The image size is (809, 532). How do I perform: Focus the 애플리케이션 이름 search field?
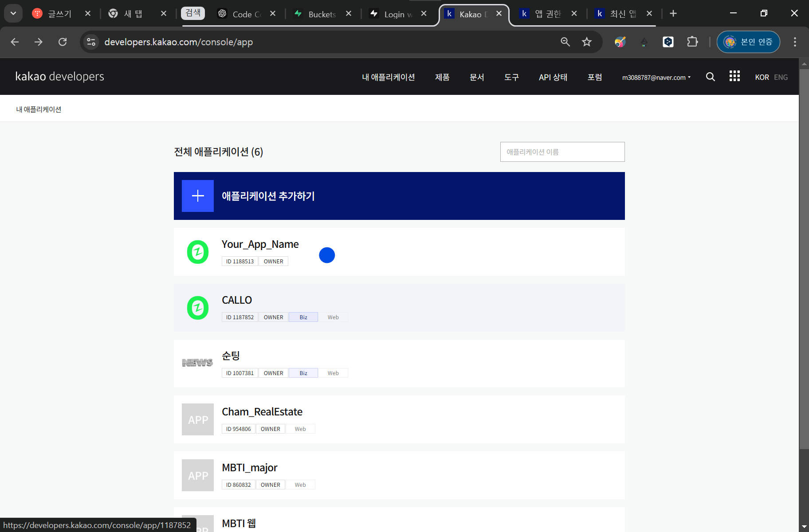562,152
